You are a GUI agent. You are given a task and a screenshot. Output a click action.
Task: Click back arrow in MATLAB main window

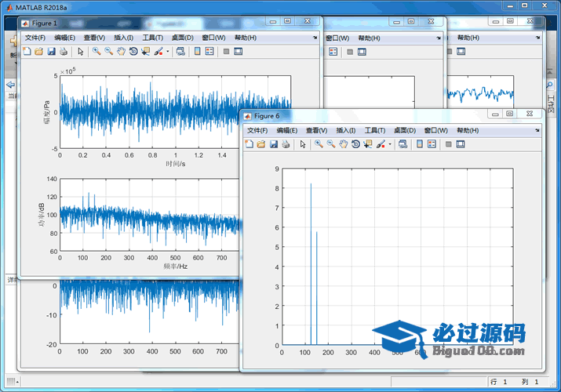pos(11,85)
